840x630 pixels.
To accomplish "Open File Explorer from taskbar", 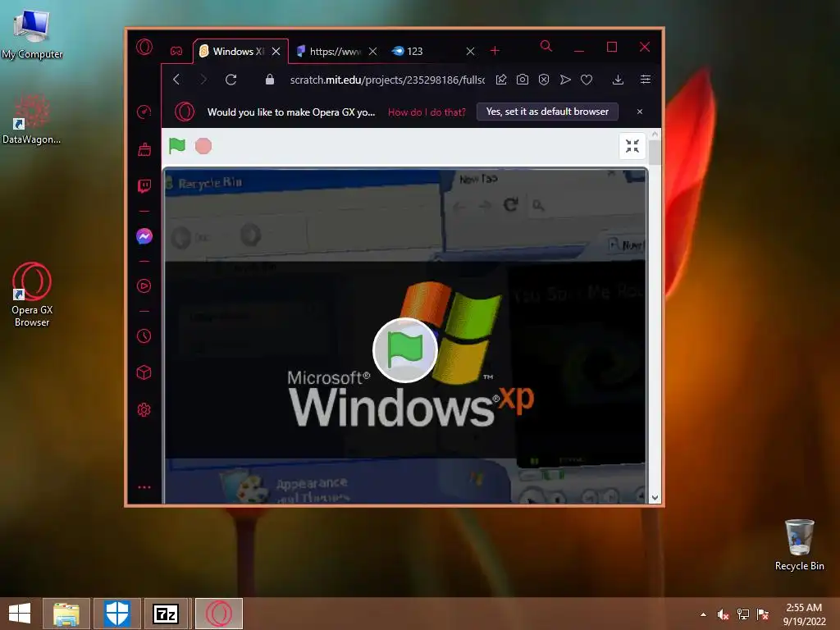I will [66, 614].
